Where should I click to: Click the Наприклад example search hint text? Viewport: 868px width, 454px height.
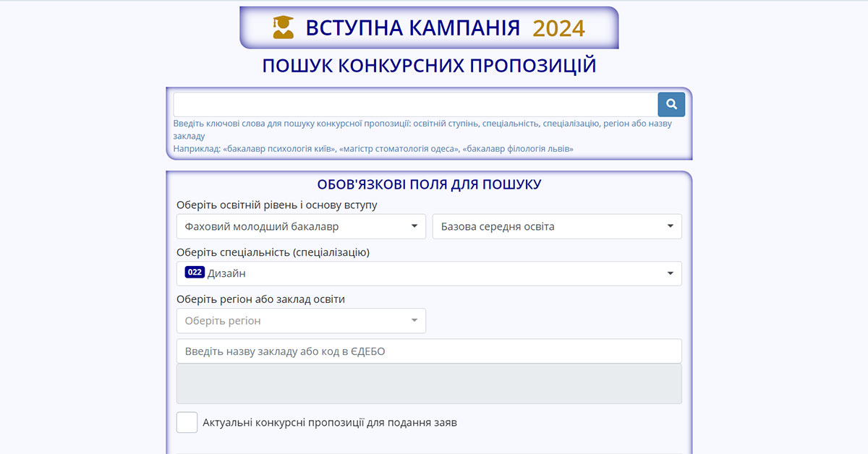(373, 149)
